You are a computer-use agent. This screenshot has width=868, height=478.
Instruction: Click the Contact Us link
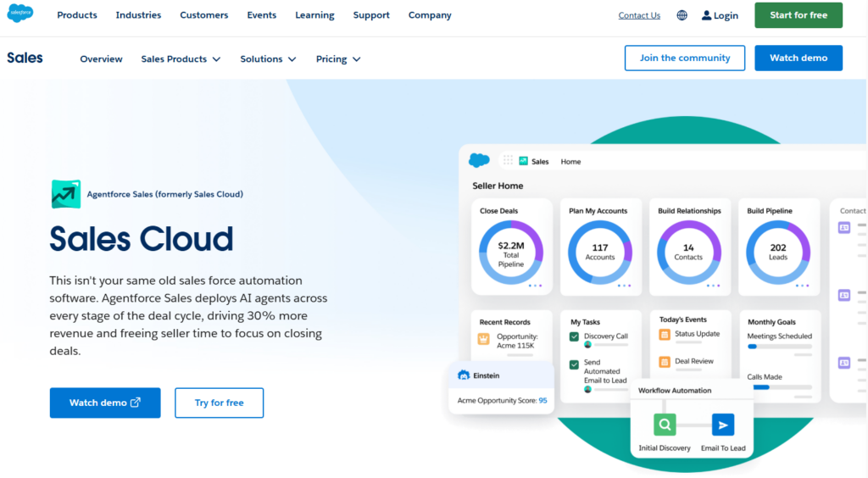639,15
